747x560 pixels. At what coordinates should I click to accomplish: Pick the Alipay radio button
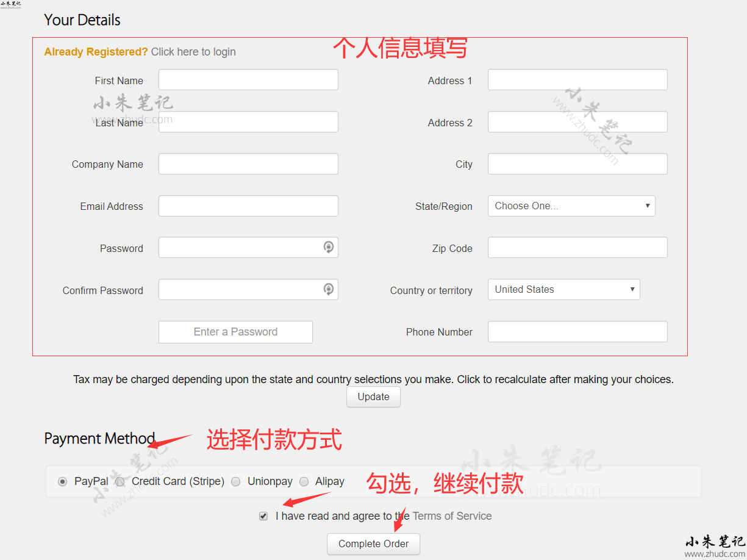tap(304, 482)
